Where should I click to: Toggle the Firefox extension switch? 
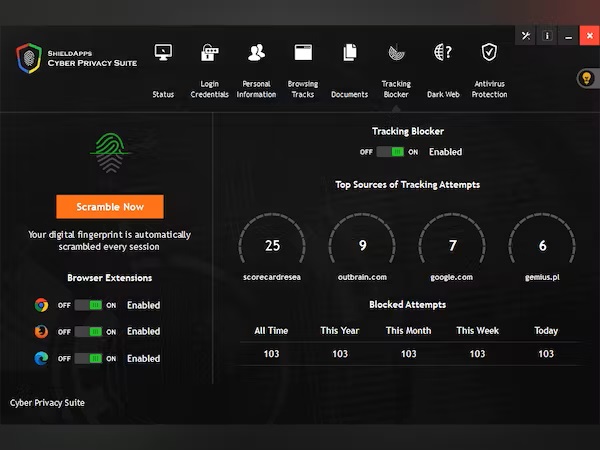[x=88, y=331]
